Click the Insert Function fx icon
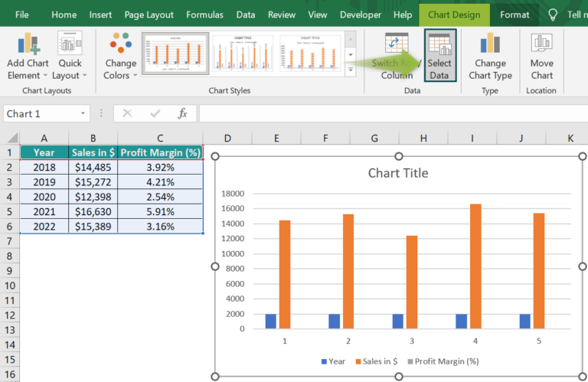588x382 pixels. (182, 113)
